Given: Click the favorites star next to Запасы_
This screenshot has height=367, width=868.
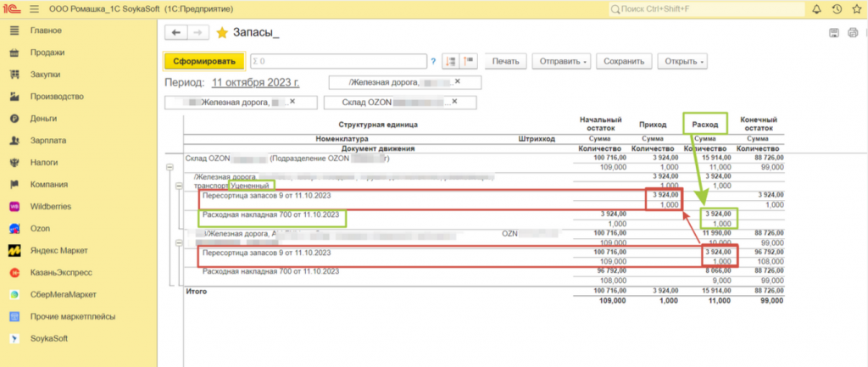Looking at the screenshot, I should click(x=222, y=33).
